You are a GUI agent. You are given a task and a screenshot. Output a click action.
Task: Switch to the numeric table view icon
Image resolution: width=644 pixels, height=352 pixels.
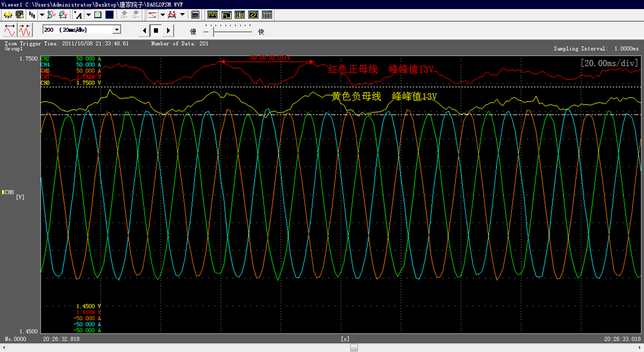tap(267, 15)
